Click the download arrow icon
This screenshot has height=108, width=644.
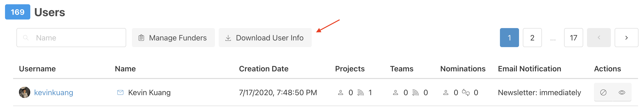tap(228, 38)
